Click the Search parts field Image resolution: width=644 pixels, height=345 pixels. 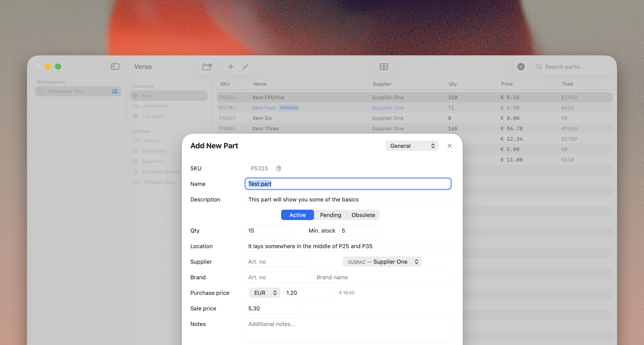pyautogui.click(x=576, y=67)
